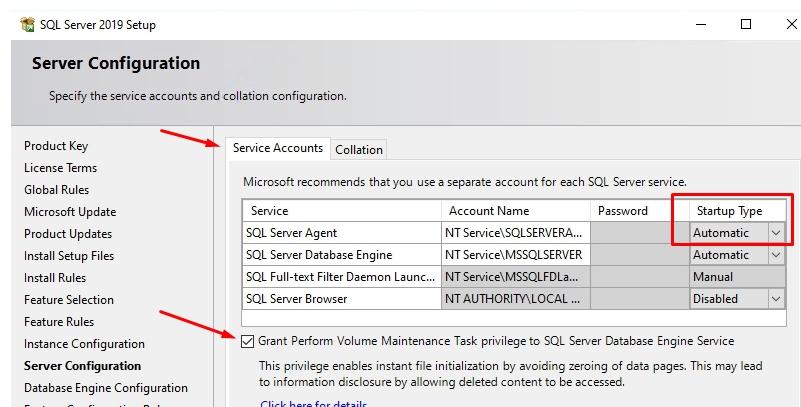The height and width of the screenshot is (407, 801).
Task: Open the 'Click here for details' link
Action: [313, 403]
